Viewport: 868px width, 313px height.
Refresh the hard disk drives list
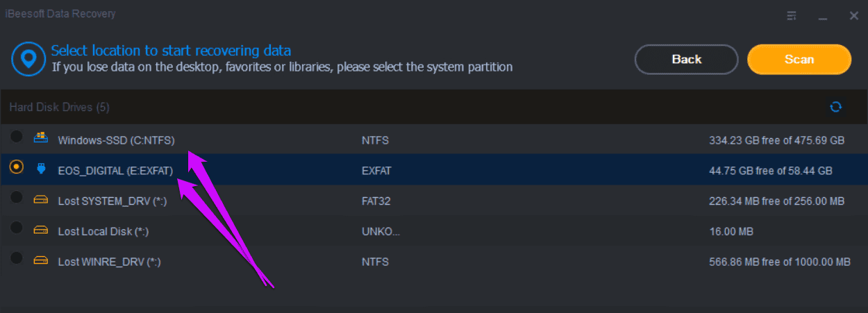[836, 107]
